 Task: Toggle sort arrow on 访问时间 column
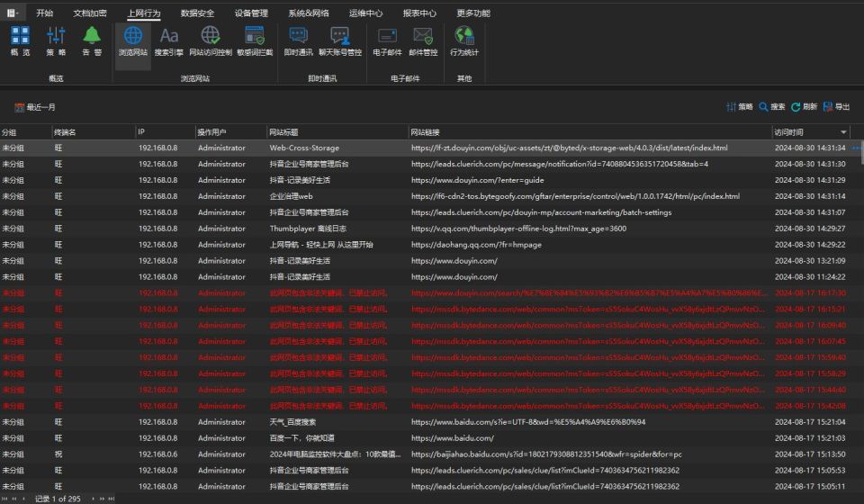843,132
